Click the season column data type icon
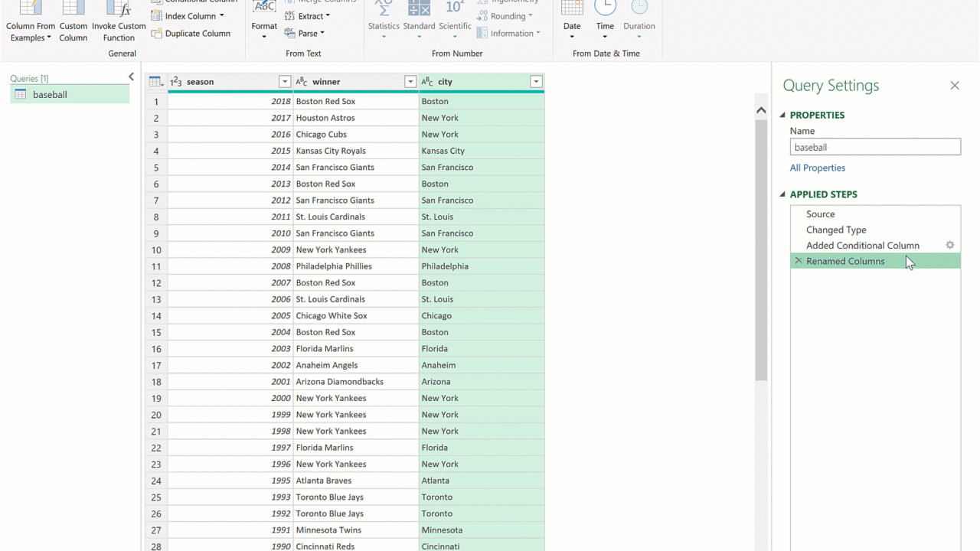The height and width of the screenshot is (551, 980). (176, 82)
